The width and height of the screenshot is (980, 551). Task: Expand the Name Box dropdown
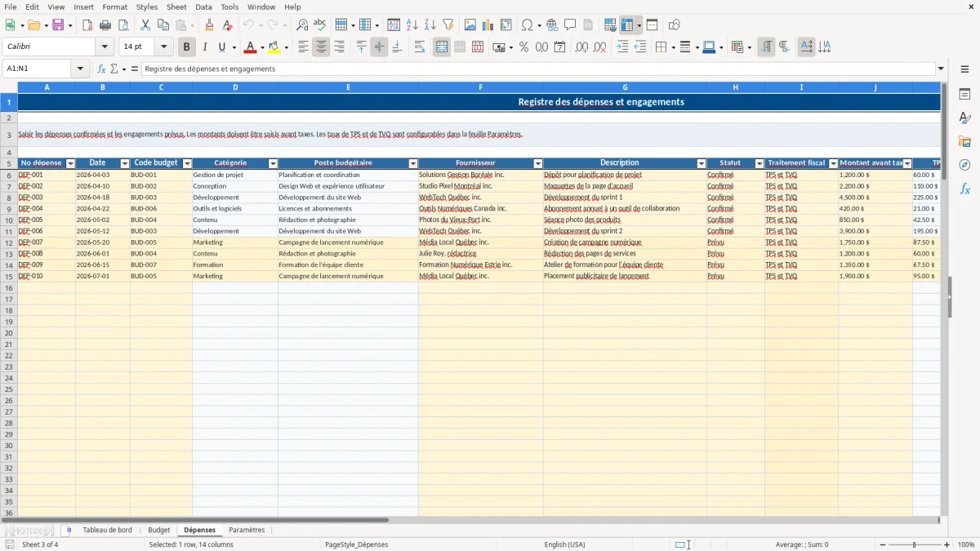(80, 69)
